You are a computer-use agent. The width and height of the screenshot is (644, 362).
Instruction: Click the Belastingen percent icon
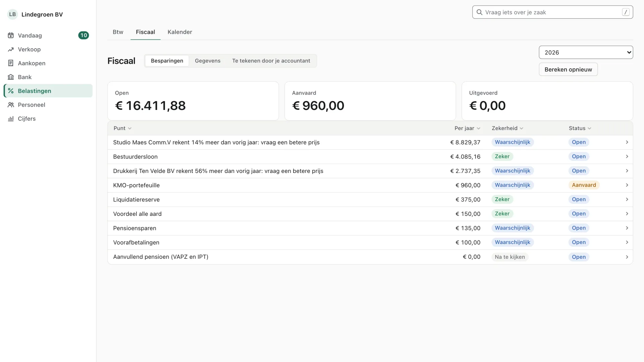[11, 91]
